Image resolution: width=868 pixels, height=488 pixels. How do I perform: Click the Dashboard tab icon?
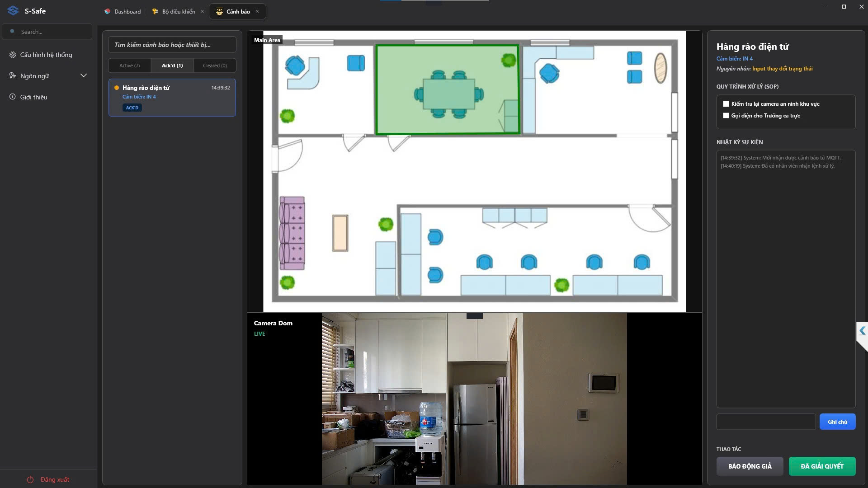coord(107,11)
